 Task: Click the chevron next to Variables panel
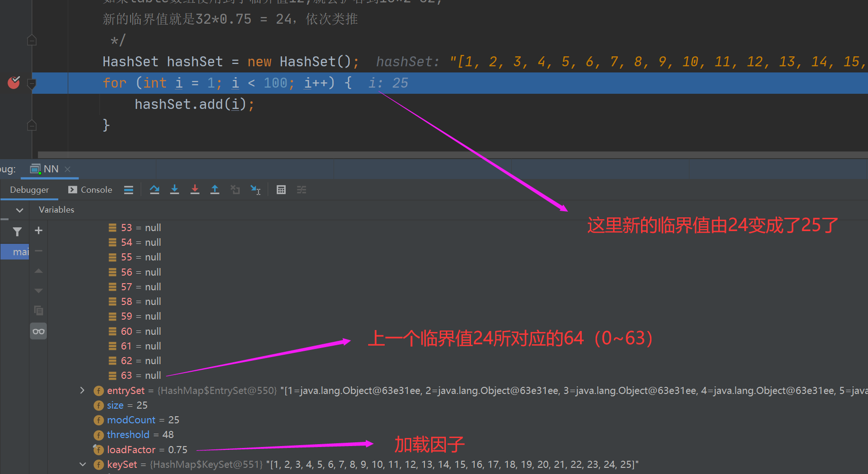(x=19, y=210)
